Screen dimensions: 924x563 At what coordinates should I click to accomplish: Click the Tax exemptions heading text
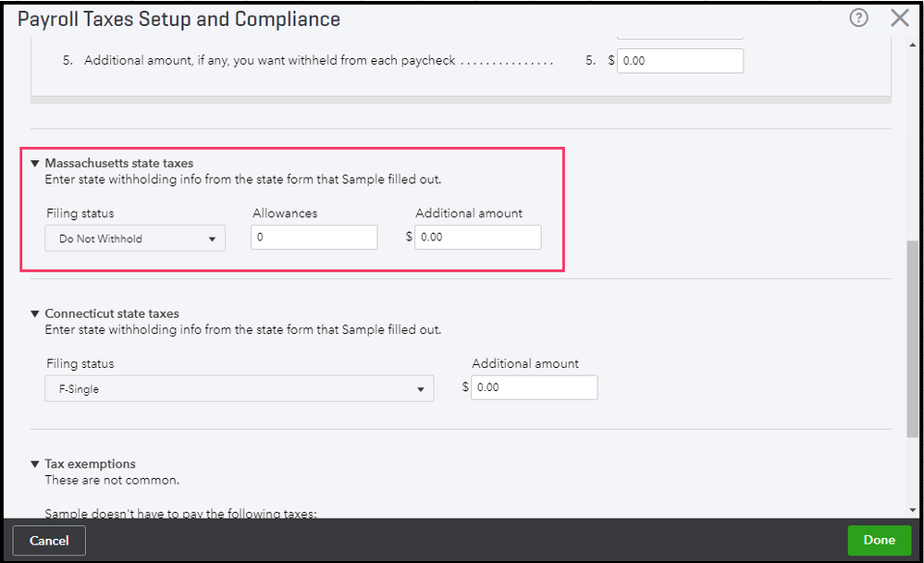click(91, 464)
